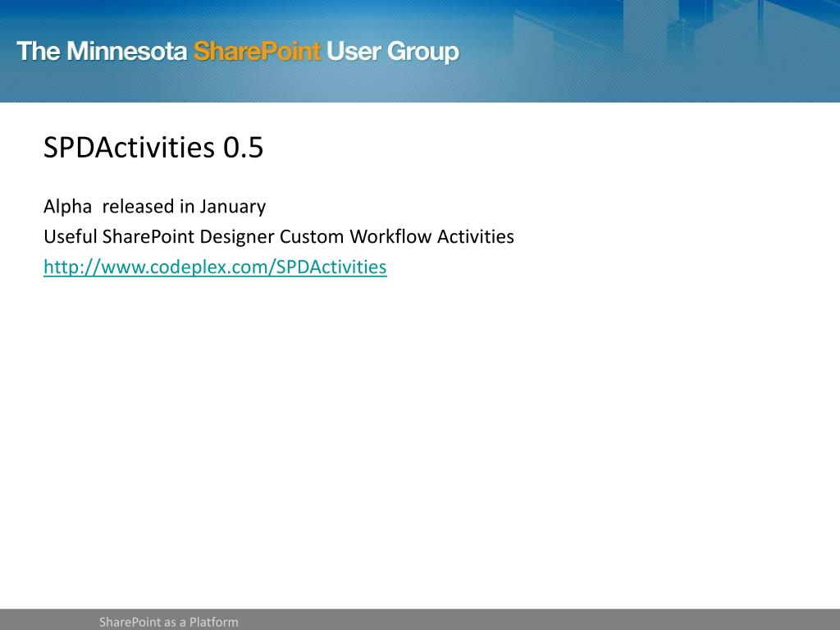Click the 'SharePoint as a Platform' footer text
Image resolution: width=840 pixels, height=630 pixels.
tap(169, 622)
